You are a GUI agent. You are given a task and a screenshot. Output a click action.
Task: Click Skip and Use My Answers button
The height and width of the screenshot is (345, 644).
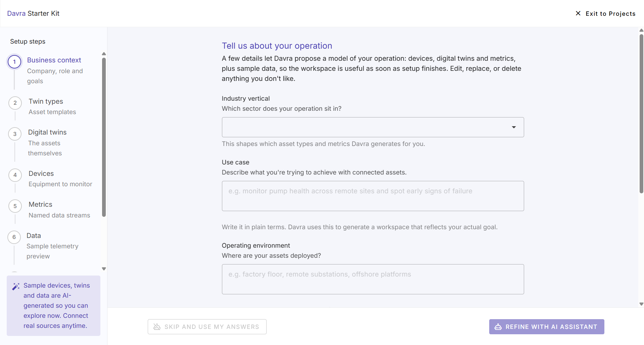pos(207,327)
